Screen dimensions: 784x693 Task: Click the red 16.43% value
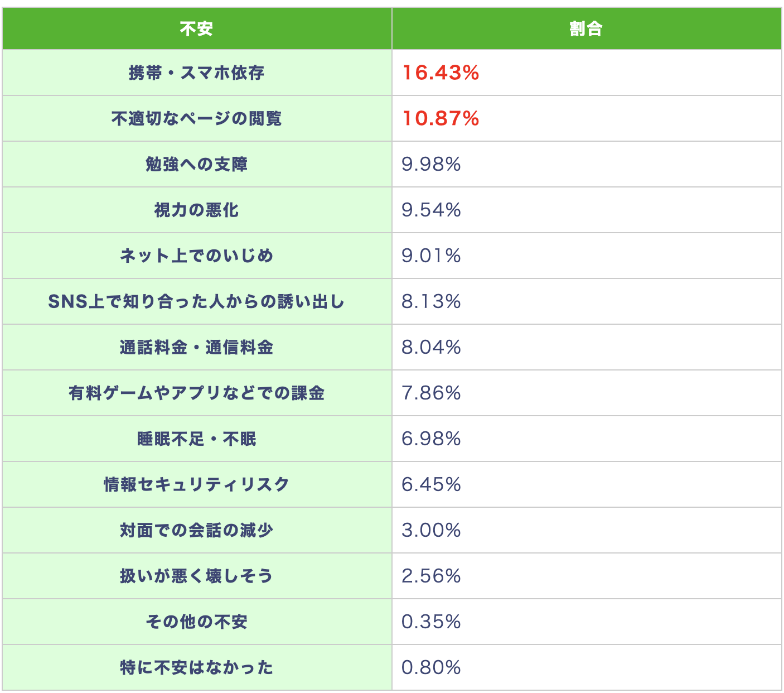441,73
